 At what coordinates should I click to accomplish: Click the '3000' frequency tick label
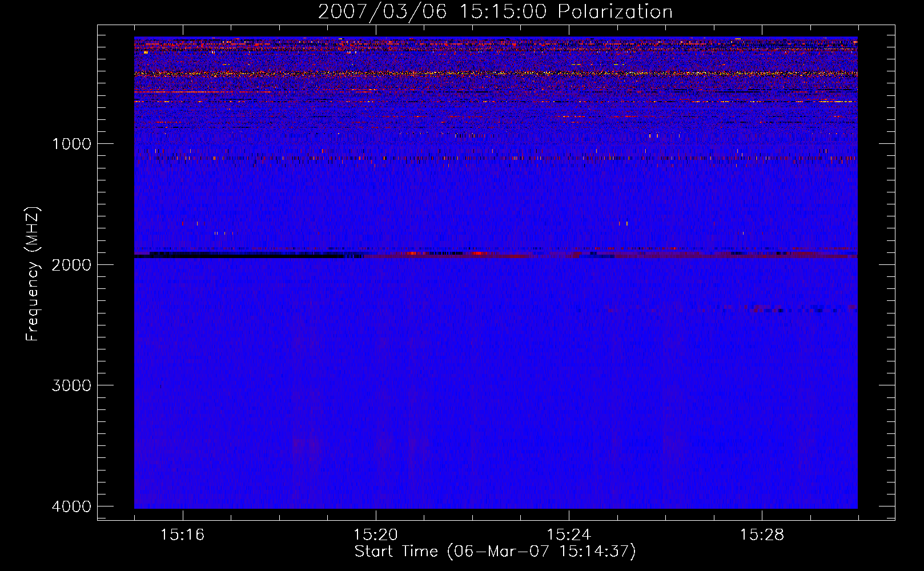click(x=71, y=385)
